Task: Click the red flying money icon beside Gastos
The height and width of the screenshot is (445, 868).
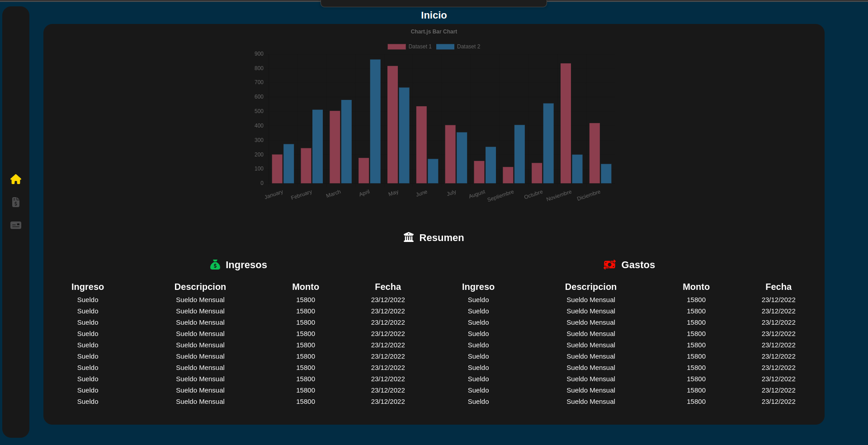Action: (x=609, y=265)
